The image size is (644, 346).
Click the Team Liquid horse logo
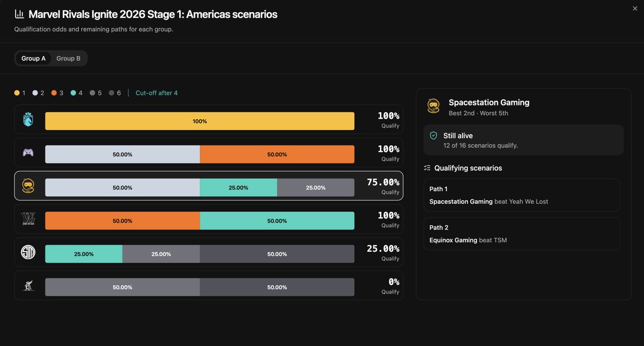click(28, 119)
